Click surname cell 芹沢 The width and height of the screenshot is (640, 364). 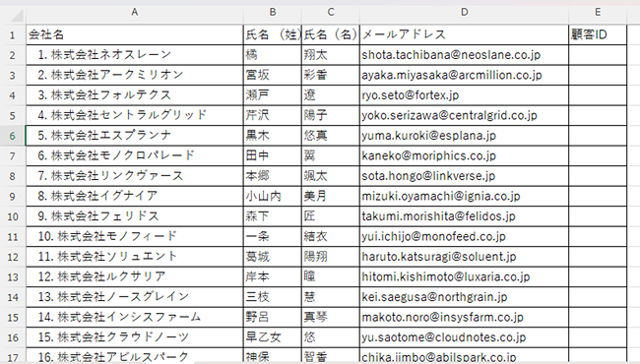(273, 115)
